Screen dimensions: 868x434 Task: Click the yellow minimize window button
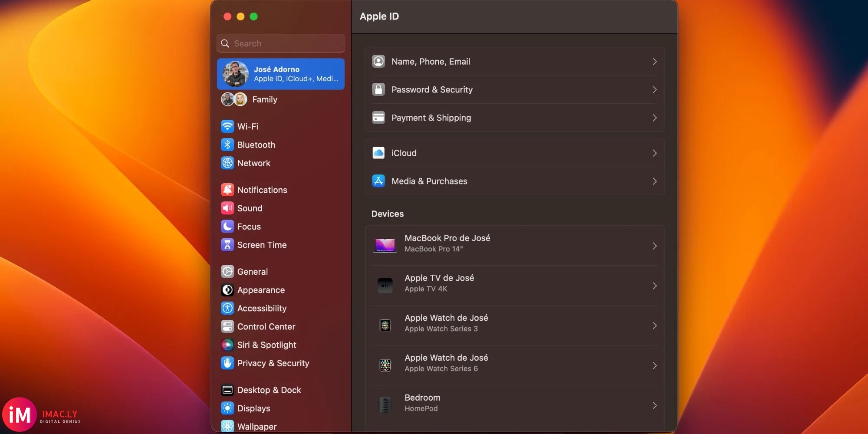pyautogui.click(x=240, y=16)
